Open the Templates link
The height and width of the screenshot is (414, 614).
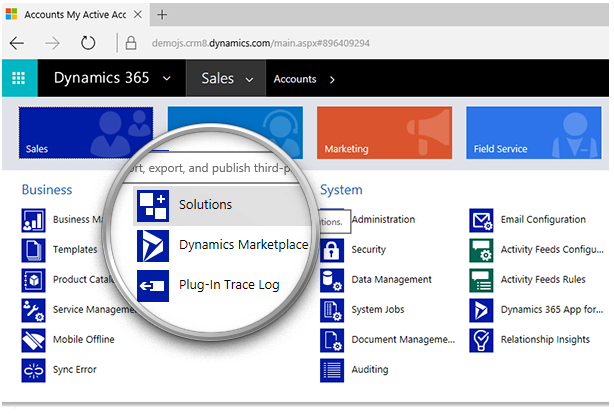pyautogui.click(x=75, y=249)
